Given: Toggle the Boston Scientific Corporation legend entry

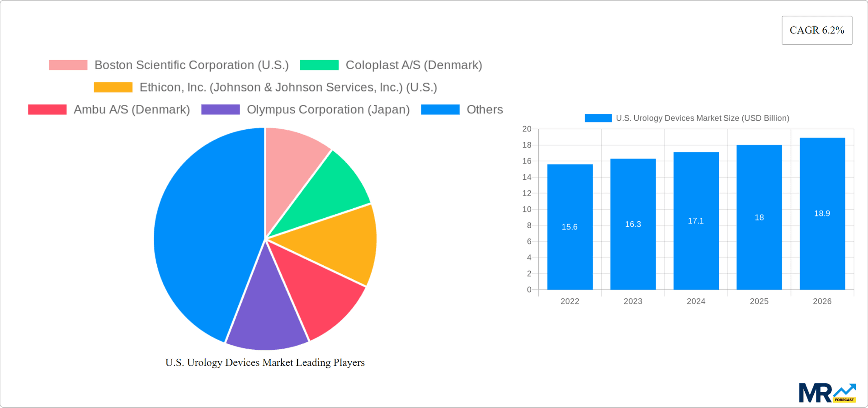Looking at the screenshot, I should (192, 65).
